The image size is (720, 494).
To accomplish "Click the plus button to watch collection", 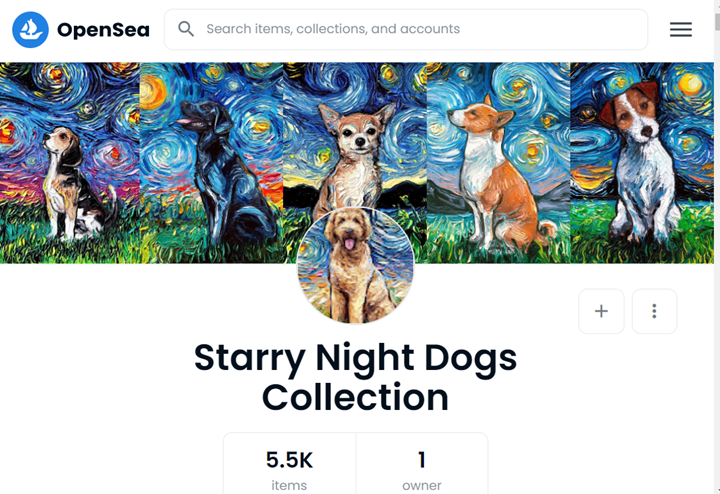I will tap(601, 311).
